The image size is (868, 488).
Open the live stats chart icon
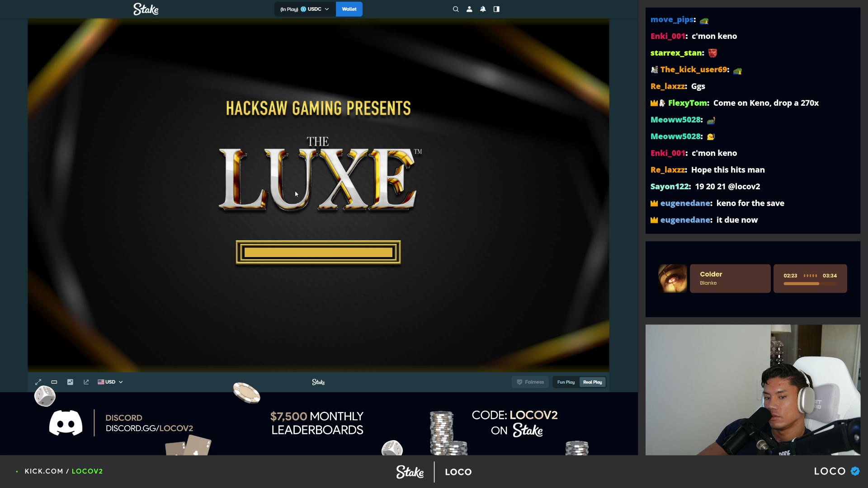tap(70, 382)
